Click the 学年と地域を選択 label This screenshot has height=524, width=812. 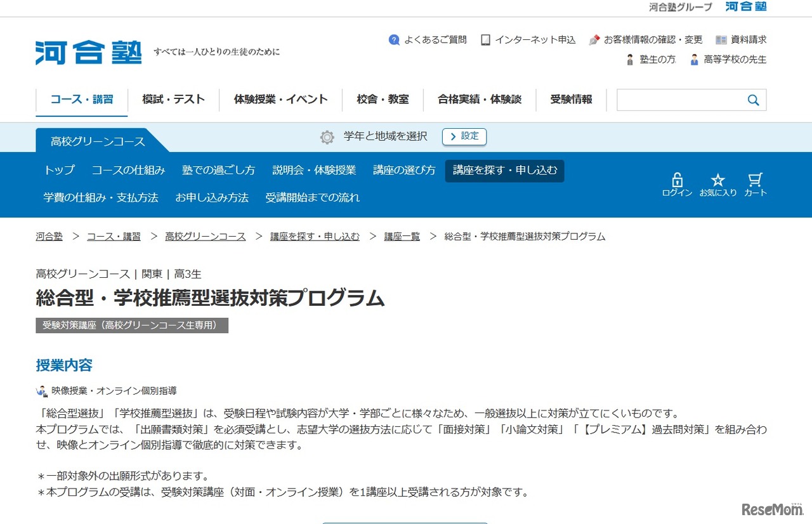pos(386,136)
